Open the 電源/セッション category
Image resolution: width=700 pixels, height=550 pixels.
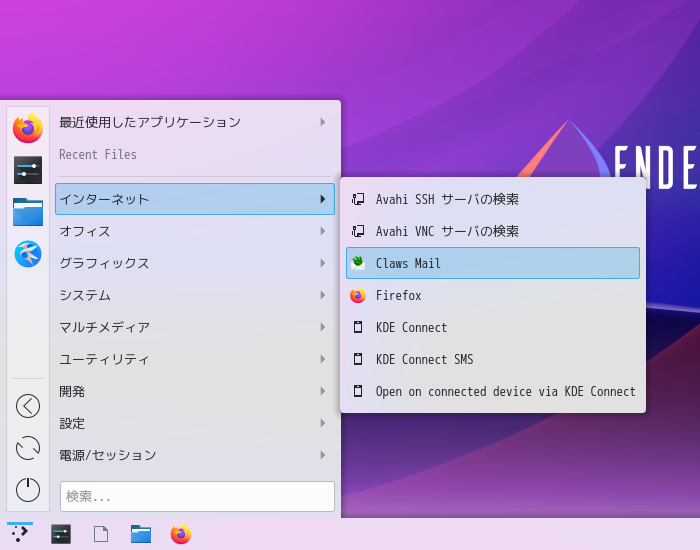point(195,455)
